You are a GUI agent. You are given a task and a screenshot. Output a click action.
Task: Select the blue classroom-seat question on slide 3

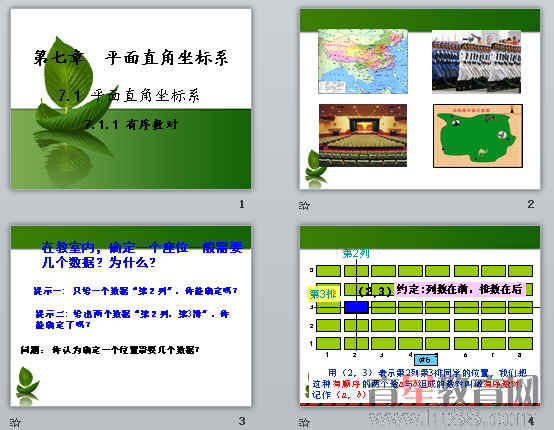[142, 255]
